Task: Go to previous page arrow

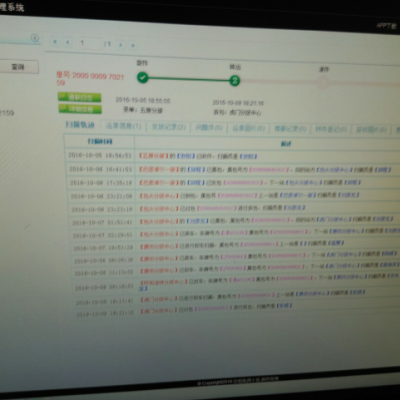Action: point(68,42)
